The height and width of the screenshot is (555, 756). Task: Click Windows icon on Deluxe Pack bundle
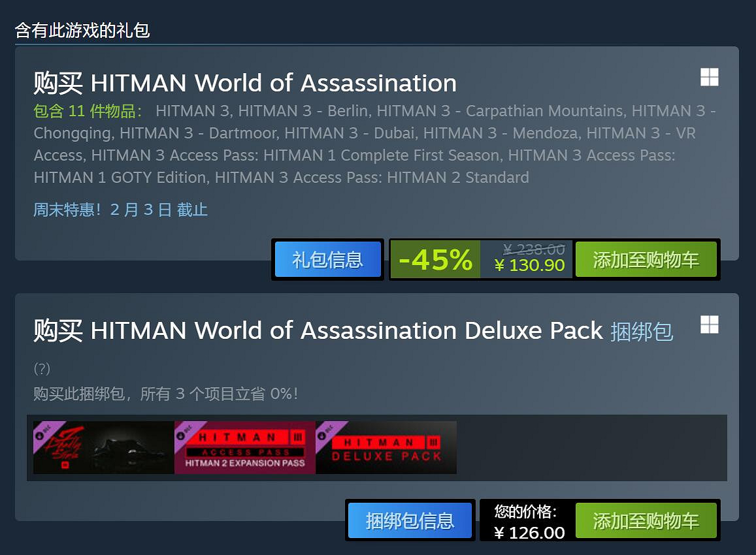click(709, 325)
